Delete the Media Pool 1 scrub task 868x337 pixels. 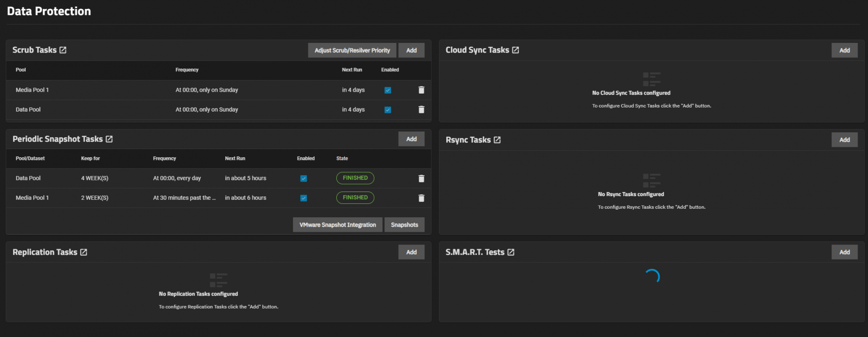coord(421,90)
